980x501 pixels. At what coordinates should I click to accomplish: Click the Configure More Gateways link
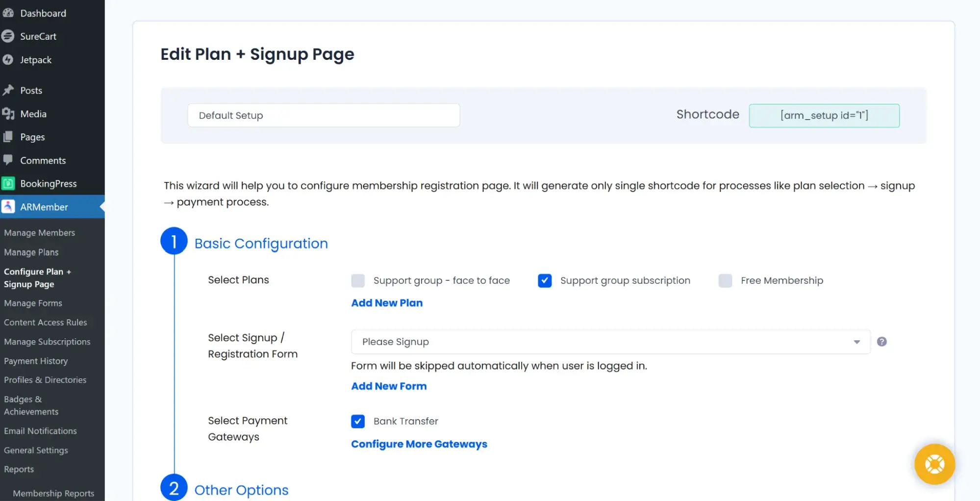coord(419,444)
